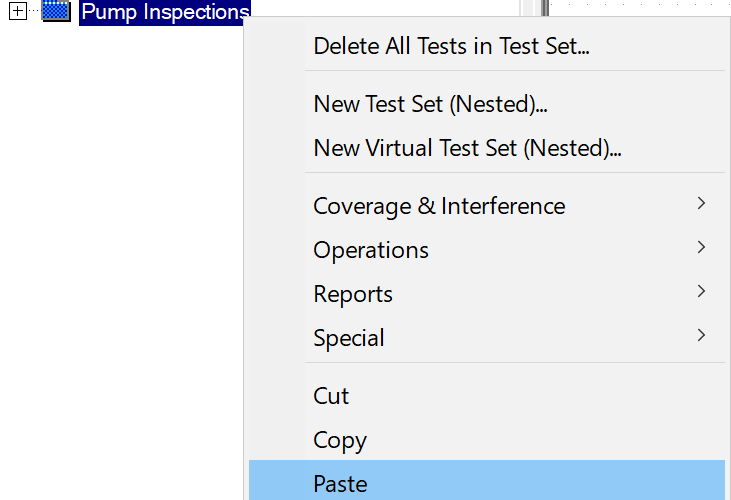Image resolution: width=731 pixels, height=500 pixels.
Task: Click the tree panel vertical scrollbar track
Action: pyautogui.click(x=527, y=8)
